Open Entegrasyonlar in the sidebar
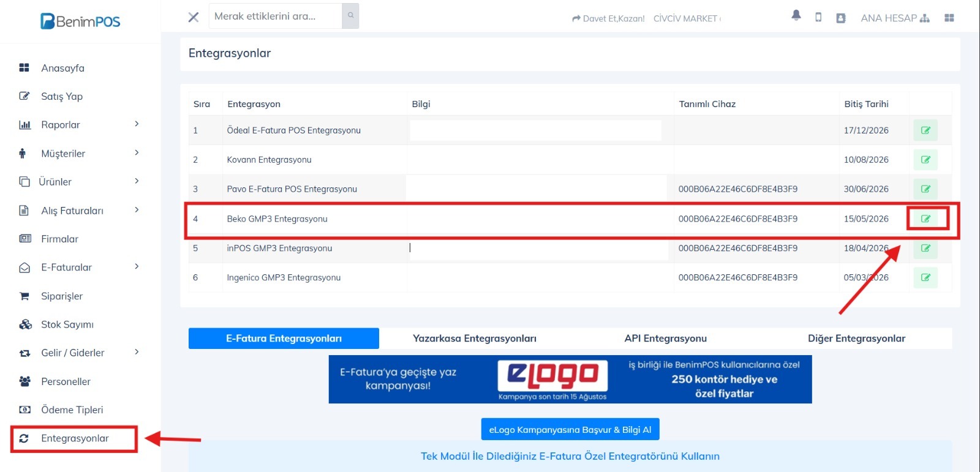 (74, 438)
